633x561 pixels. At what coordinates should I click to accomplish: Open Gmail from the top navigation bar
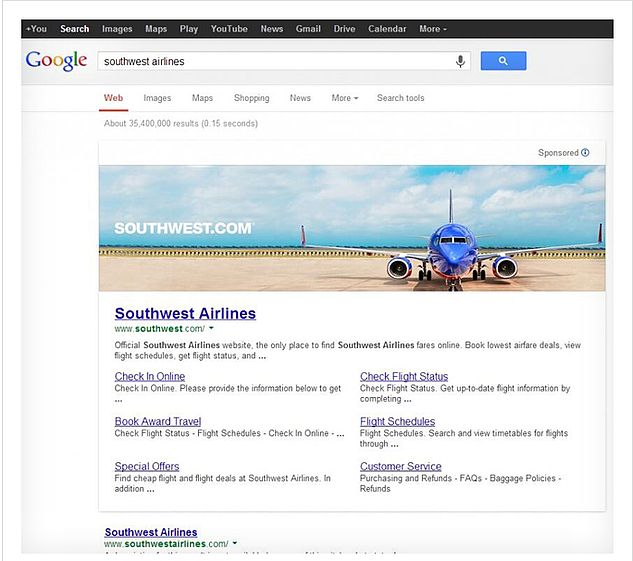pos(308,29)
